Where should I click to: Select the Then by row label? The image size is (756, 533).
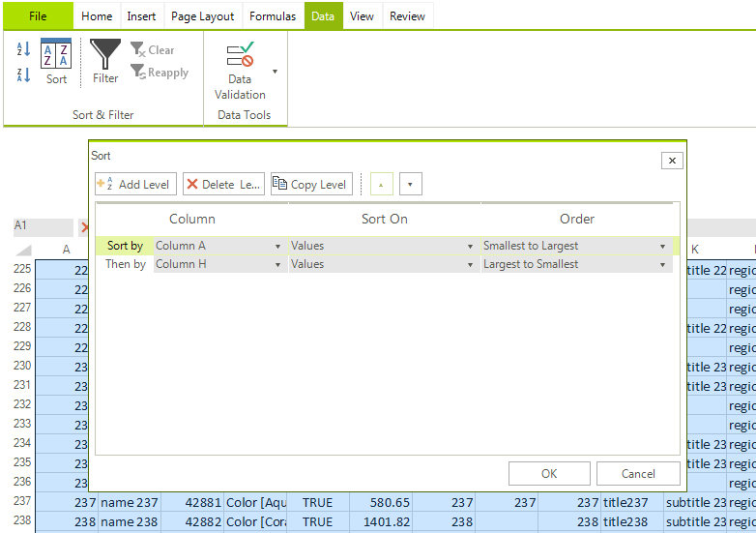125,264
